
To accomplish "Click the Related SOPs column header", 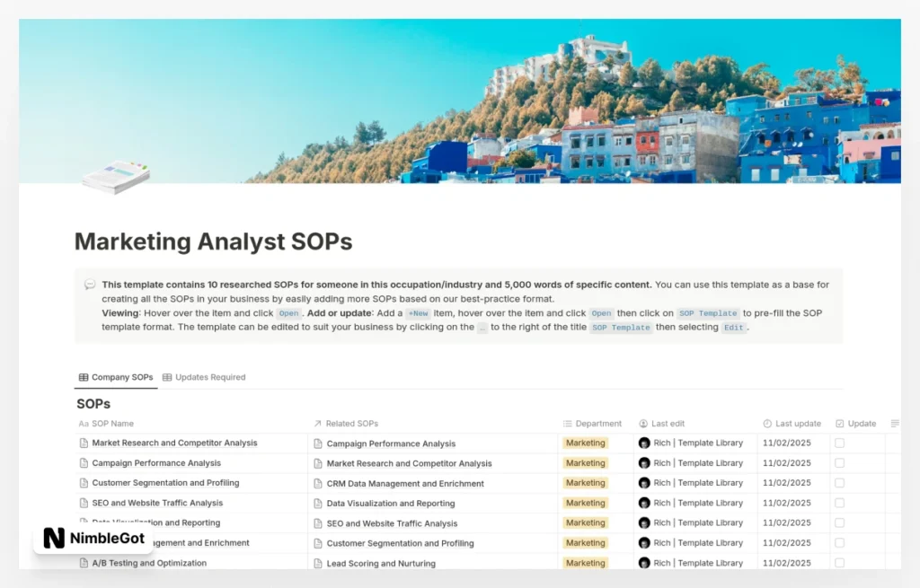I will [x=346, y=423].
